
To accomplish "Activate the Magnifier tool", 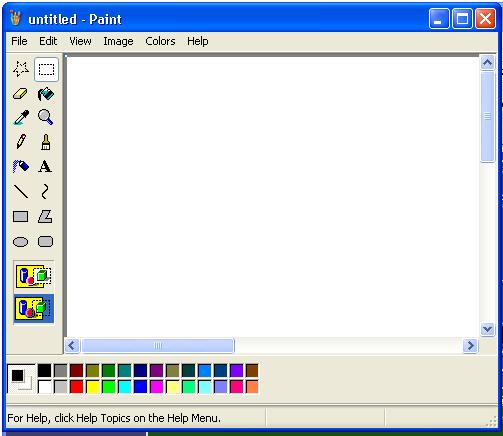I will coord(46,118).
